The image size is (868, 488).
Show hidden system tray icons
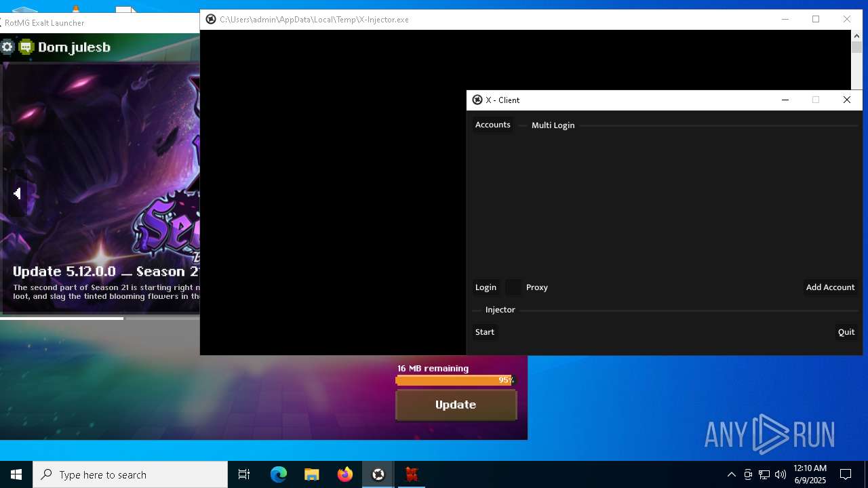click(731, 474)
